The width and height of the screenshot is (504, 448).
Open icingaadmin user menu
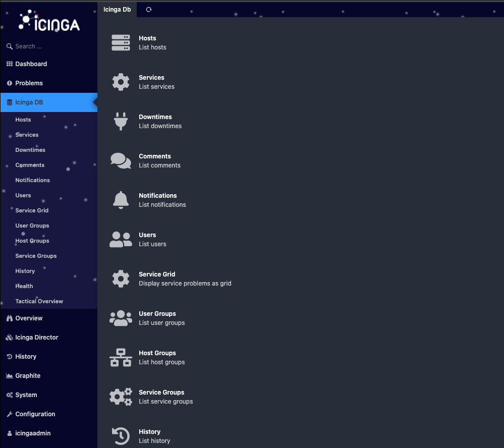tap(33, 433)
